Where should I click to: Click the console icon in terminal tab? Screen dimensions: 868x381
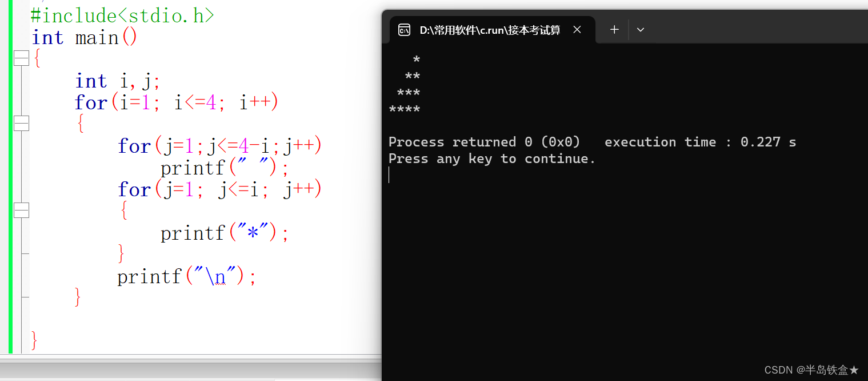click(404, 30)
